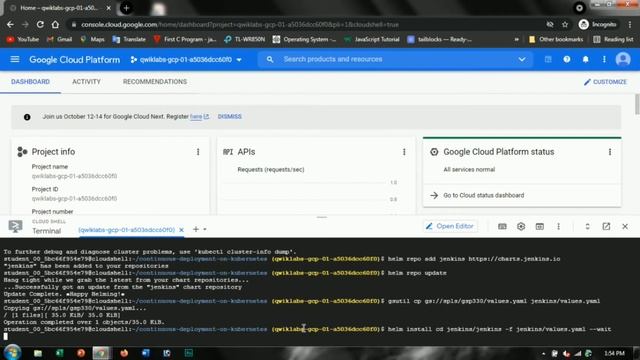Open the Cloud console help icon

(567, 60)
